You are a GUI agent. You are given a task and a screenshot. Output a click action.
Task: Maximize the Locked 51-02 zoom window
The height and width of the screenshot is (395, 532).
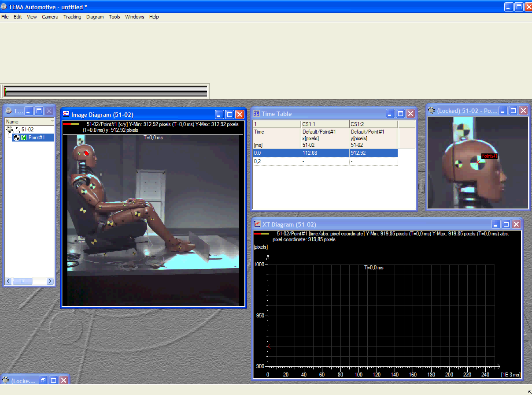point(513,111)
